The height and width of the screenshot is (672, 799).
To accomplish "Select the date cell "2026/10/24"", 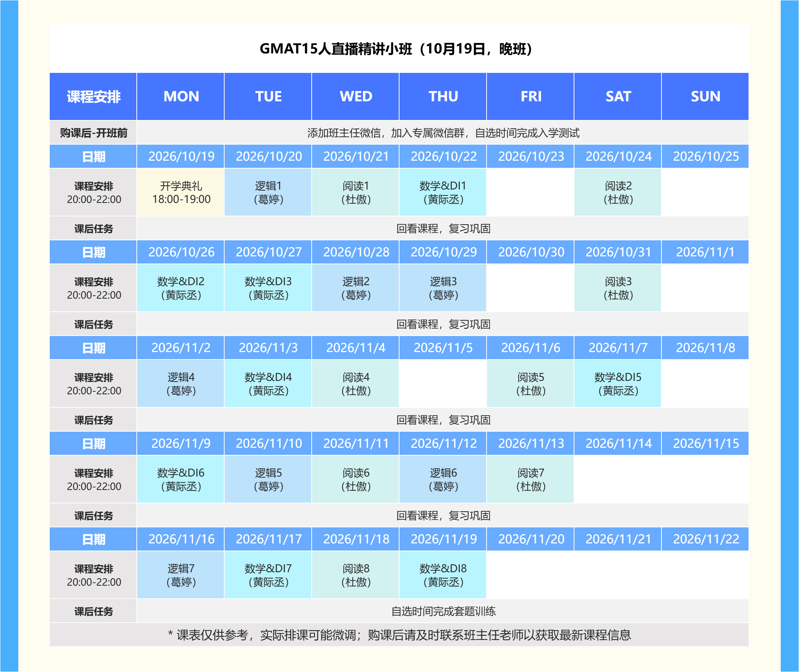I will (618, 156).
